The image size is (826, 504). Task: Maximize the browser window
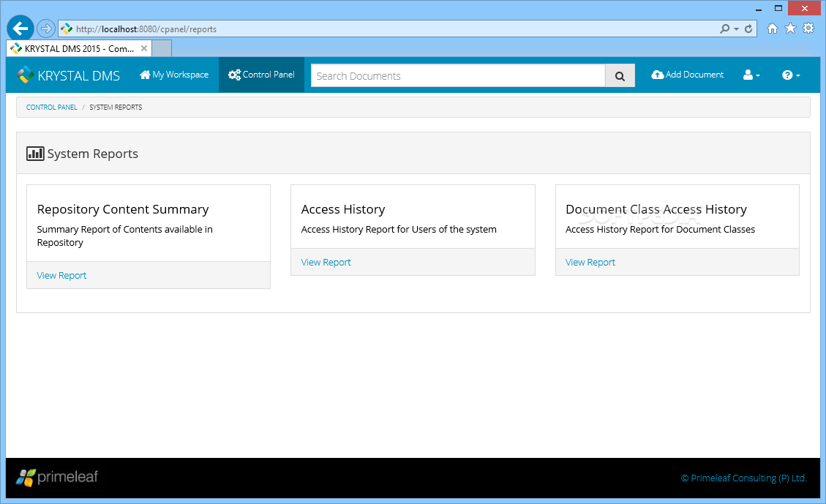778,9
